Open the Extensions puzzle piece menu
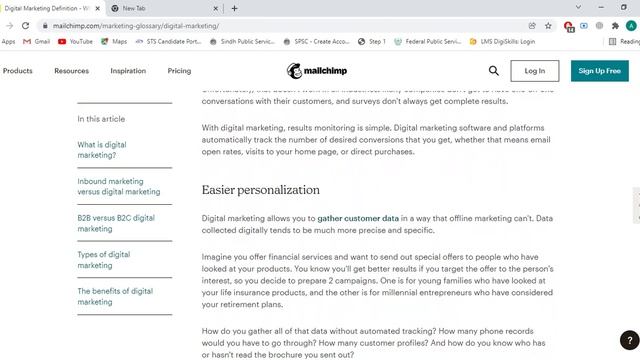This screenshot has height=360, width=640. pos(615,26)
